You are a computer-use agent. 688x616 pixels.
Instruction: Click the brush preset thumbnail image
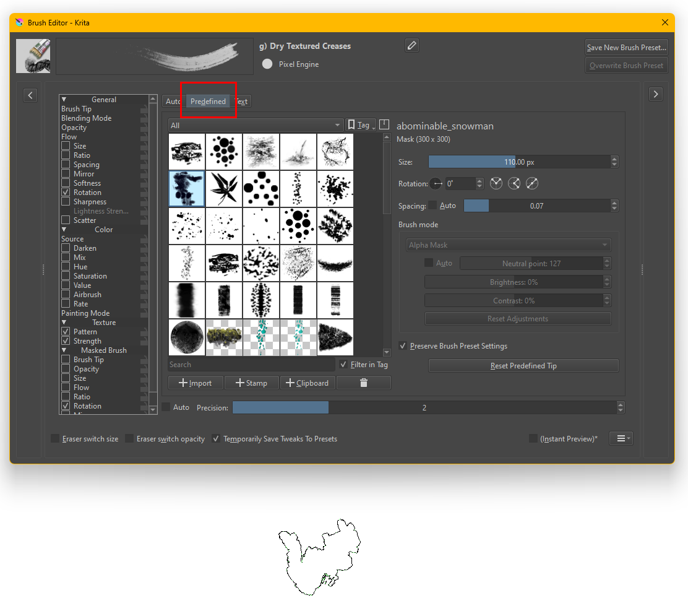[x=33, y=56]
